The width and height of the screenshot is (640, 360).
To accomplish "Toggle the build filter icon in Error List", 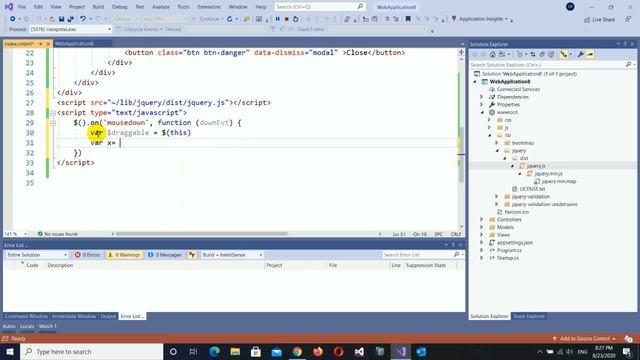I will (192, 255).
